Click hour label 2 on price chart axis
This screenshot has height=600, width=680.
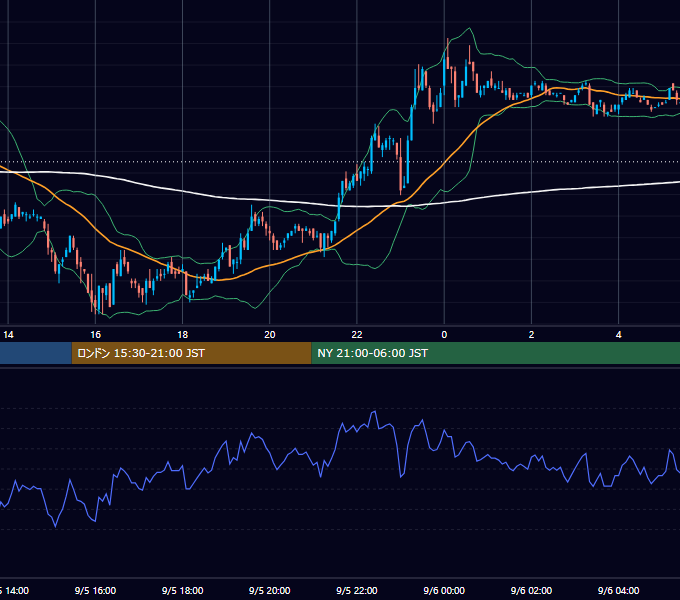coord(531,334)
